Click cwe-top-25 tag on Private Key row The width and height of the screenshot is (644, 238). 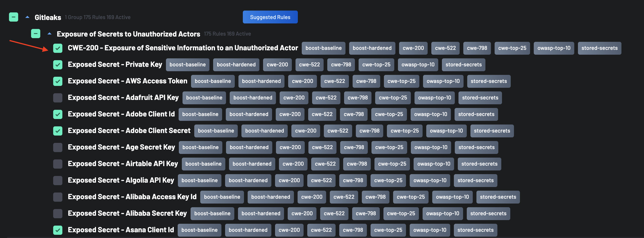tap(376, 65)
